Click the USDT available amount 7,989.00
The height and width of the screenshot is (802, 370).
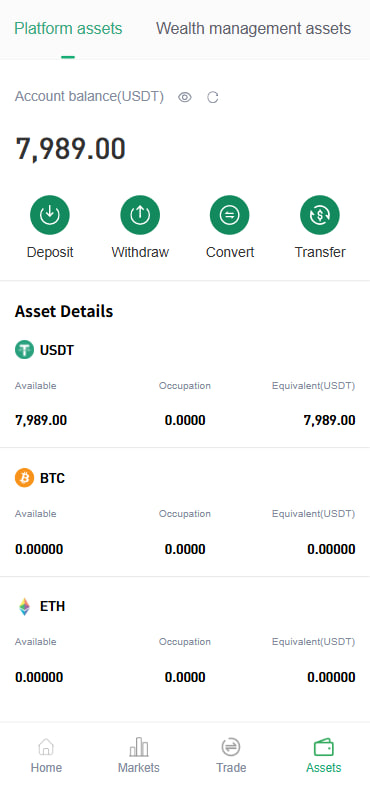point(41,420)
